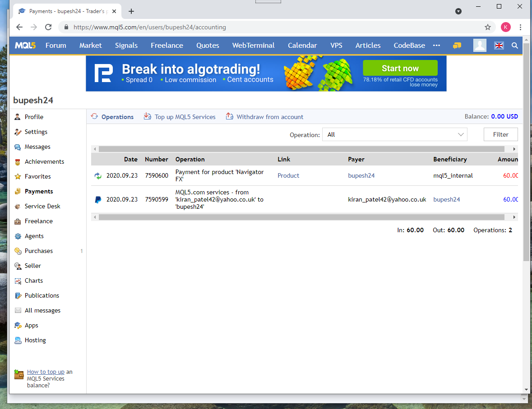532x409 pixels.
Task: Follow the 'How to top up' link
Action: (46, 372)
